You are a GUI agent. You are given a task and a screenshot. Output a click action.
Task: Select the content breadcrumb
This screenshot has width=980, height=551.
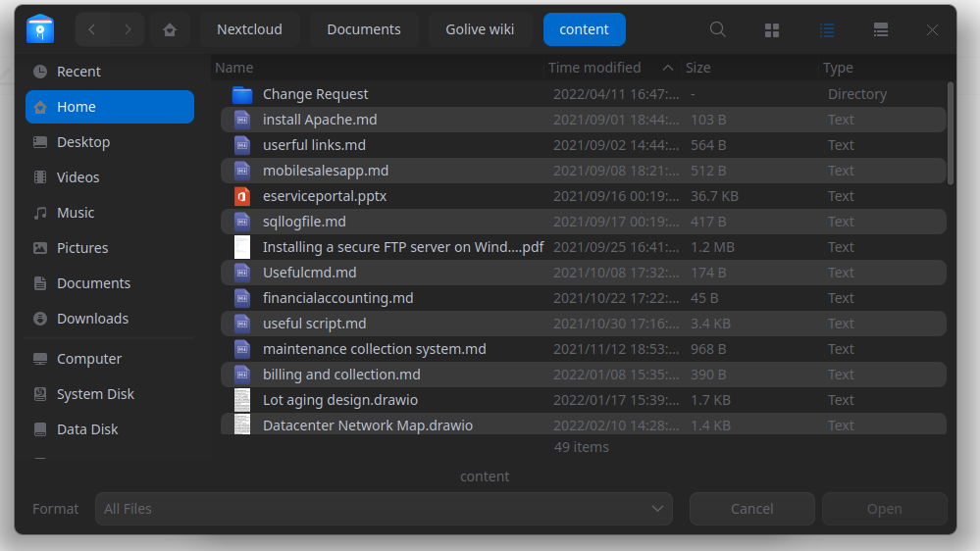click(x=585, y=29)
